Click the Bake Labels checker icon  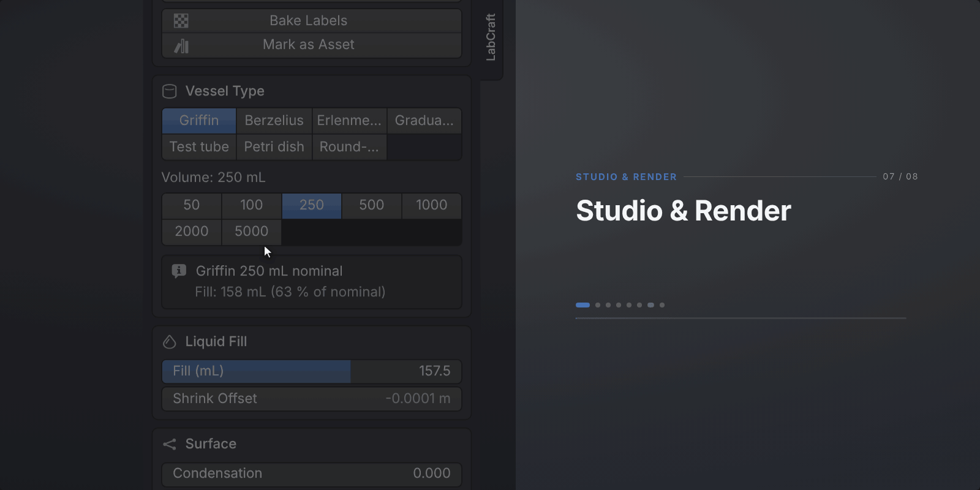(x=181, y=21)
